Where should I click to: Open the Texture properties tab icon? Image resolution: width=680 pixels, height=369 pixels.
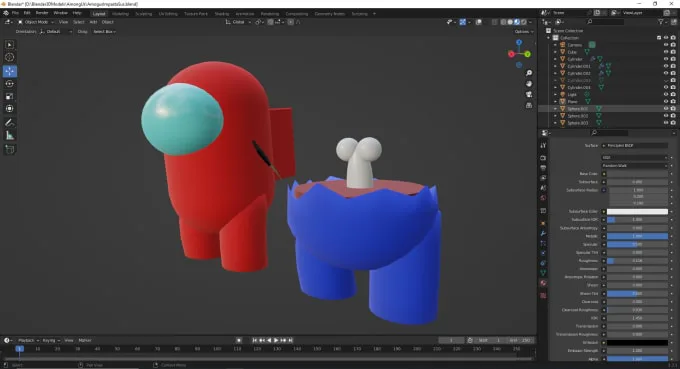543,296
